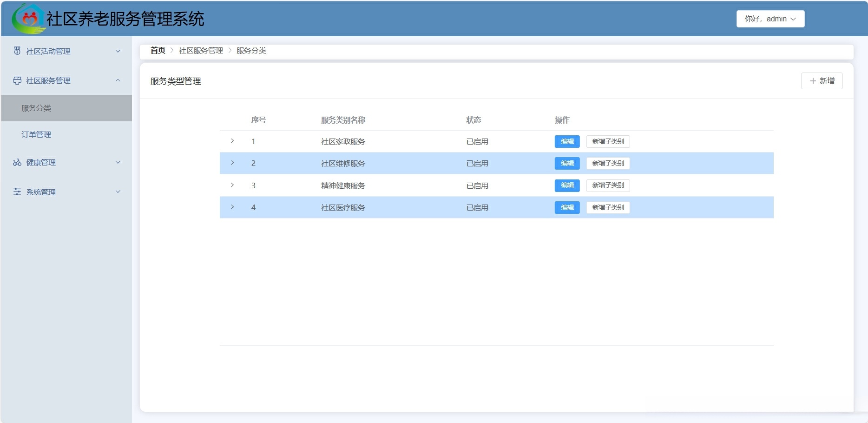Screen dimensions: 868x423
Task: Expand the 社区维修服务 row
Action: click(x=232, y=163)
